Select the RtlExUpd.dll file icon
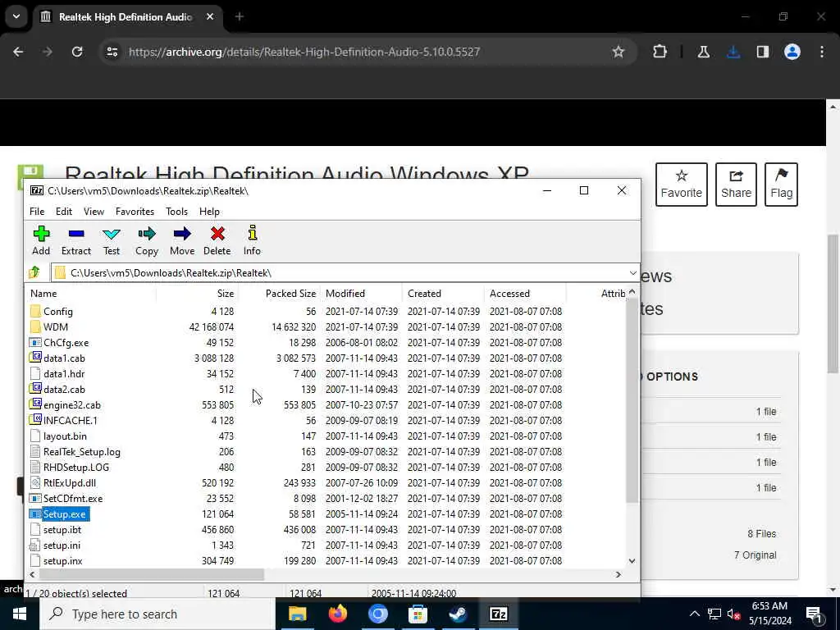The image size is (840, 630). (x=35, y=482)
